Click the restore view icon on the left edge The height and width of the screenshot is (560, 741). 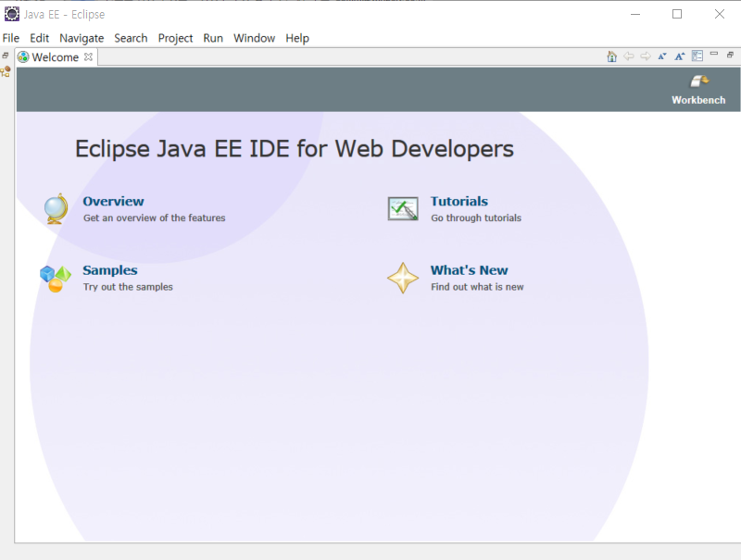click(5, 54)
